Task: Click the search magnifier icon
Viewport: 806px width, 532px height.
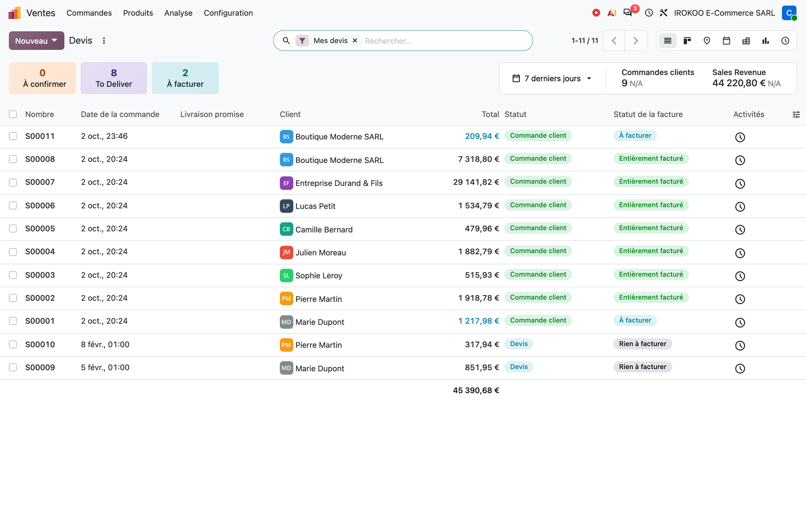Action: click(x=286, y=41)
